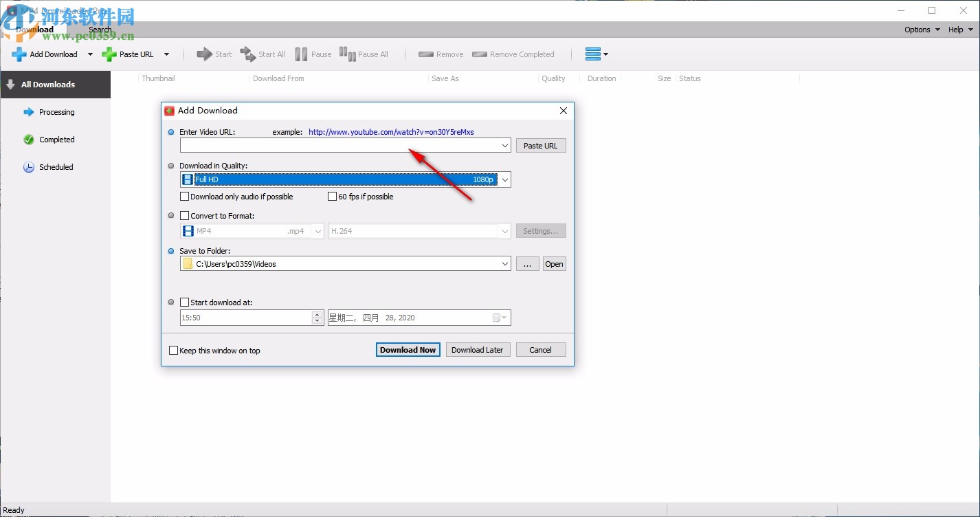Expand the Save to Folder dropdown
Viewport: 980px width, 517px height.
tap(505, 263)
